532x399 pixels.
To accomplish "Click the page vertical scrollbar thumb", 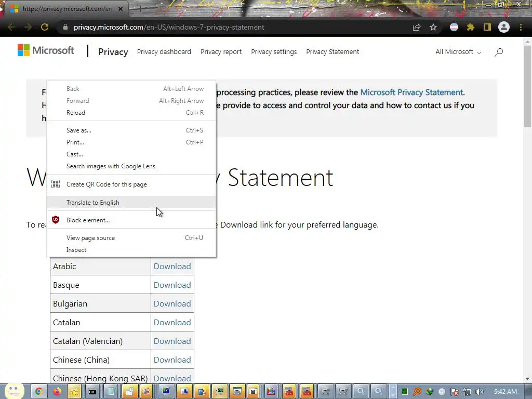I will click(528, 87).
